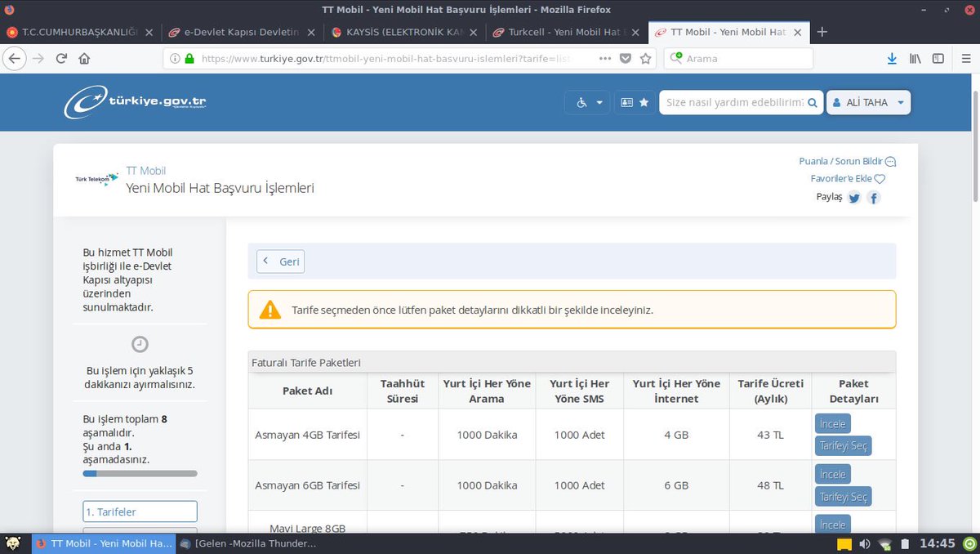Save page to Pocket
980x554 pixels.
(626, 59)
